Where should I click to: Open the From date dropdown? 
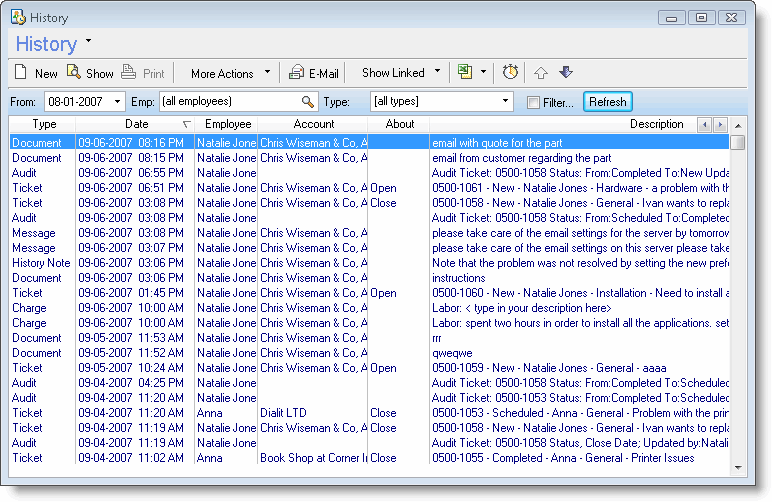(118, 102)
